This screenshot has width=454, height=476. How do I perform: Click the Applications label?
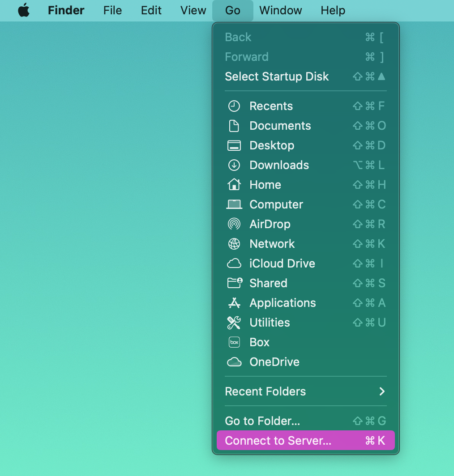283,303
